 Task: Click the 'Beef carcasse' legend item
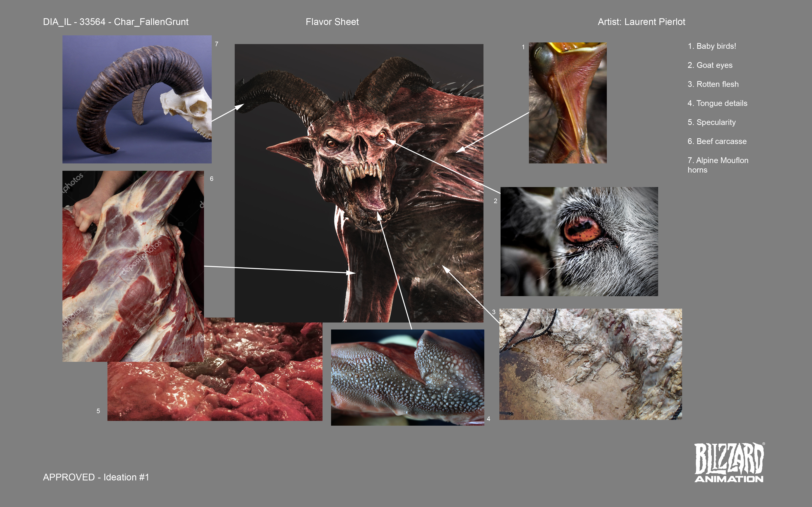717,141
